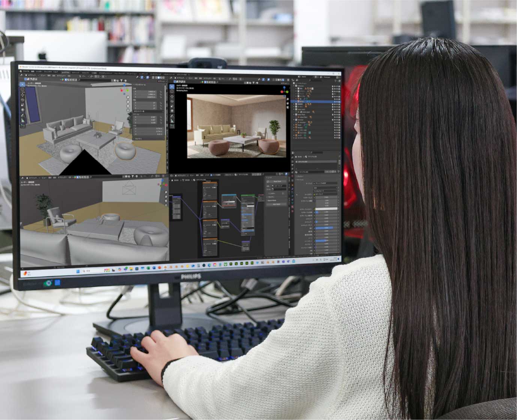Click the Add Cube tool in top-left viewport
Viewport: 517px width, 420px height.
pos(22,125)
